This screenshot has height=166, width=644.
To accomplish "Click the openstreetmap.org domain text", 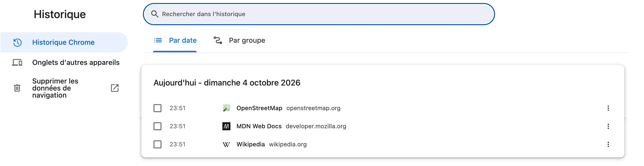I will [313, 108].
